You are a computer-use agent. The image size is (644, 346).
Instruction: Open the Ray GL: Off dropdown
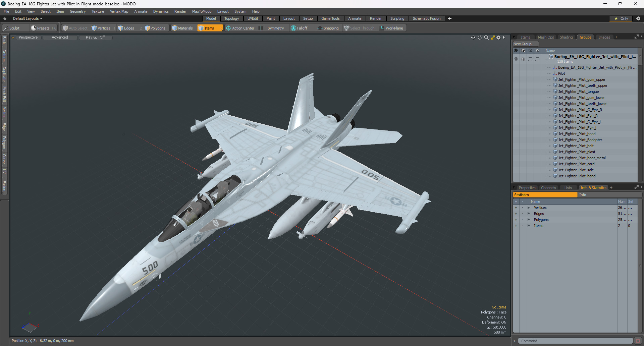pyautogui.click(x=95, y=38)
